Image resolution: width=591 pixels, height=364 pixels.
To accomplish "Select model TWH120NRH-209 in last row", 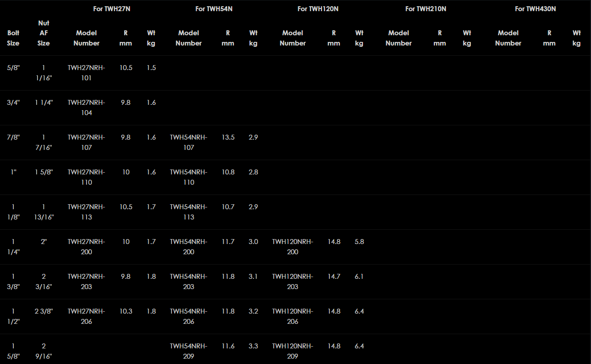I will point(292,351).
